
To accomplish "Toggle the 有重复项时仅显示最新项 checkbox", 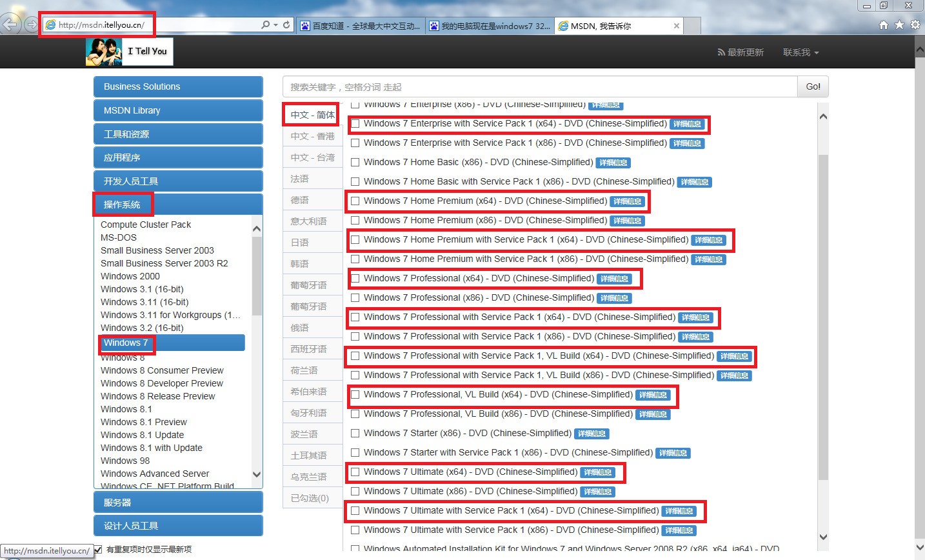I will tap(98, 549).
